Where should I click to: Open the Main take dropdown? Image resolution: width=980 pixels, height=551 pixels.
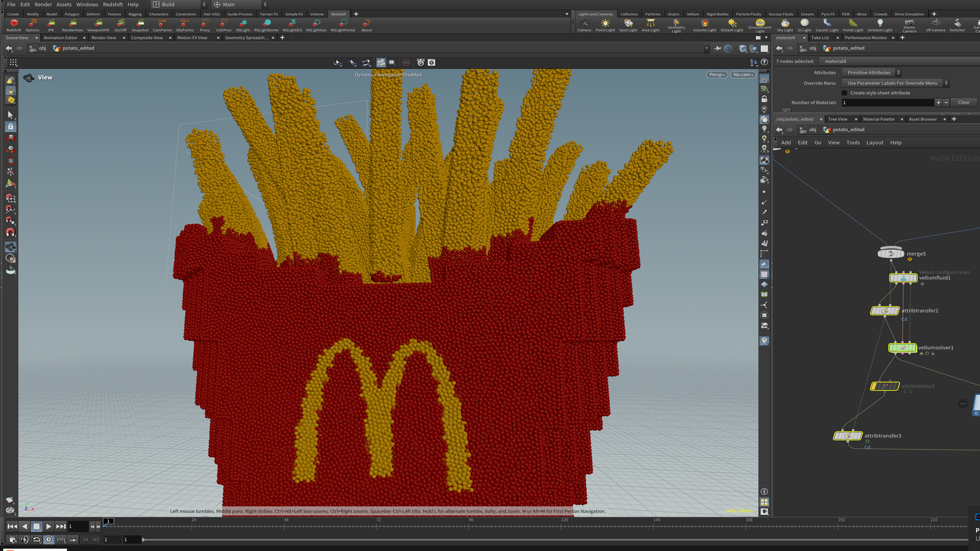pos(239,5)
